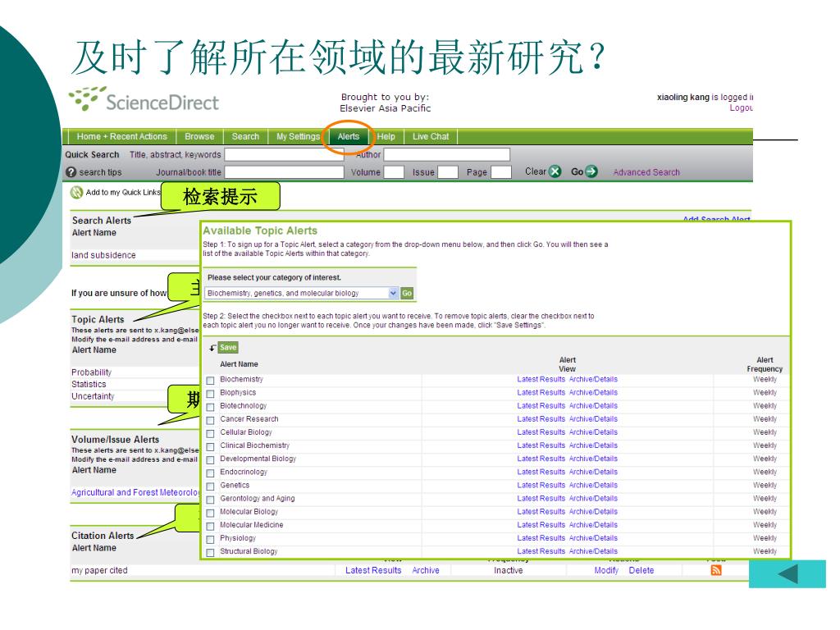The height and width of the screenshot is (630, 840).
Task: Check the Endocrinology checkbox
Action: click(x=211, y=473)
